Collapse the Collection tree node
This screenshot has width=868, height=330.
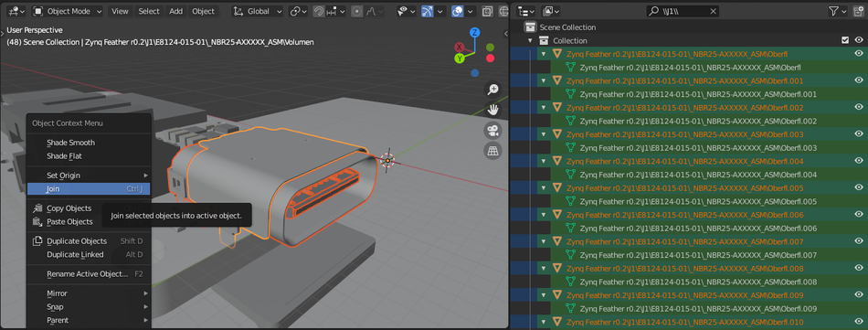tap(530, 40)
